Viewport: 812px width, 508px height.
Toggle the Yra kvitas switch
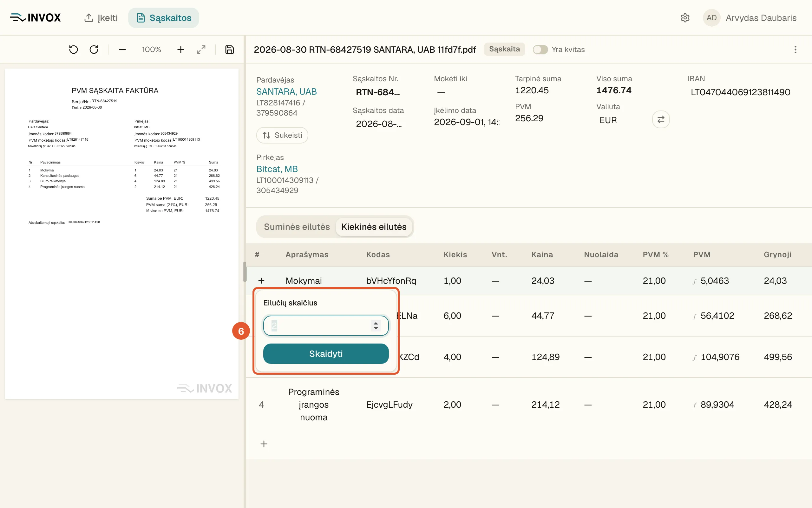tap(540, 50)
